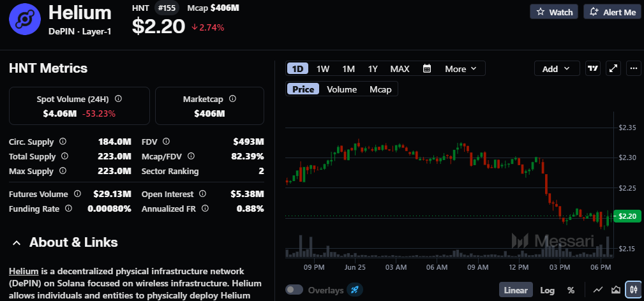Click the $2.20 headline price

point(158,26)
